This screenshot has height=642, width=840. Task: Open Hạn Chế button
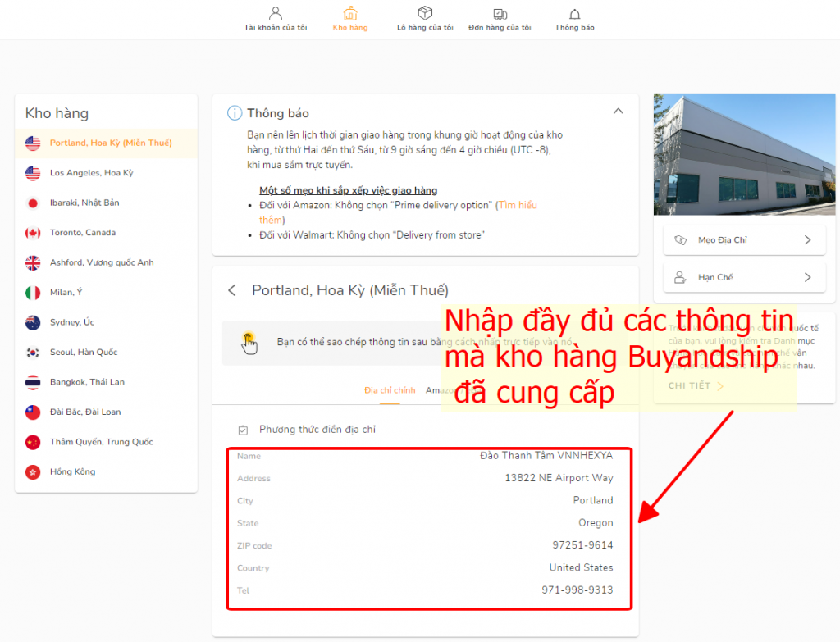point(744,277)
